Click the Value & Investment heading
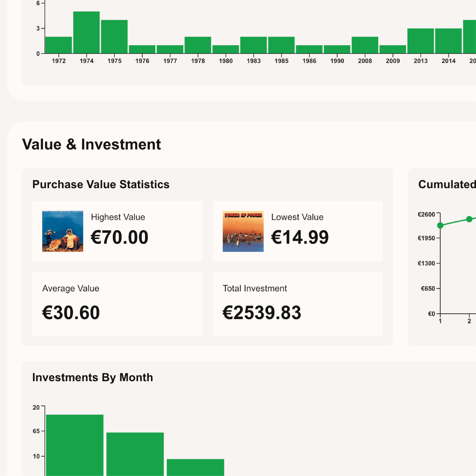 [92, 144]
